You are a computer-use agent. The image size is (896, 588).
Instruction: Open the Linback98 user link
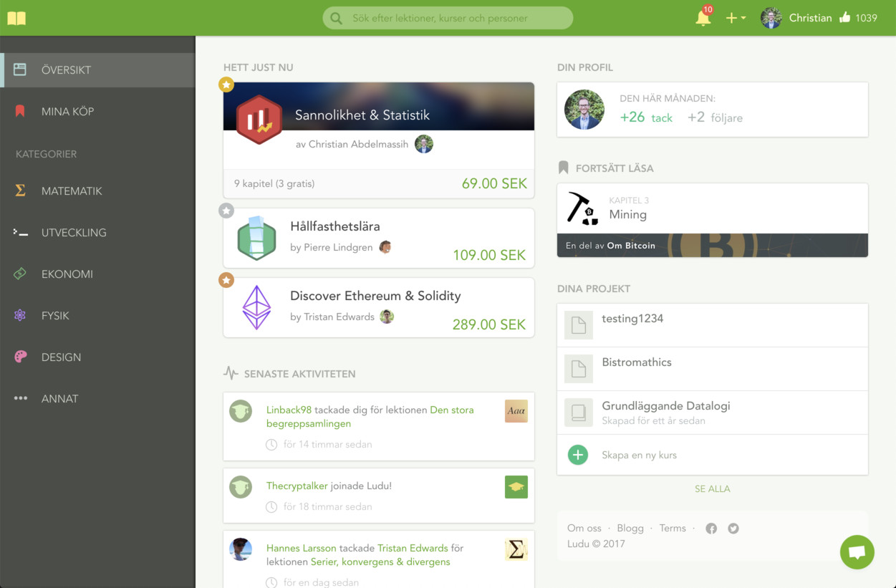pyautogui.click(x=289, y=410)
